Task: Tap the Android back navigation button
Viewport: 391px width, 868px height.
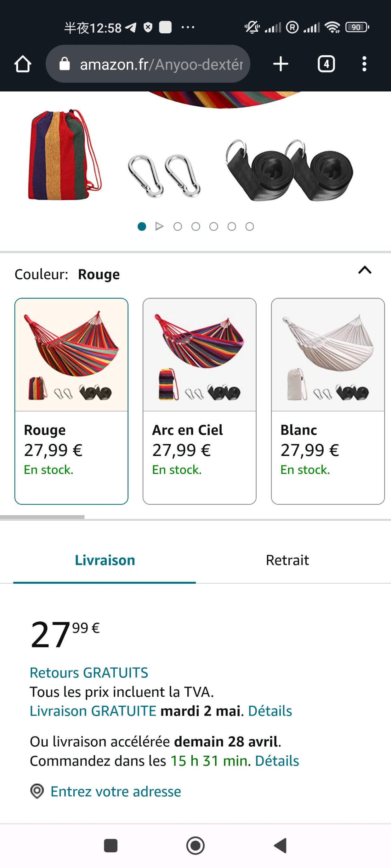Action: 281,845
